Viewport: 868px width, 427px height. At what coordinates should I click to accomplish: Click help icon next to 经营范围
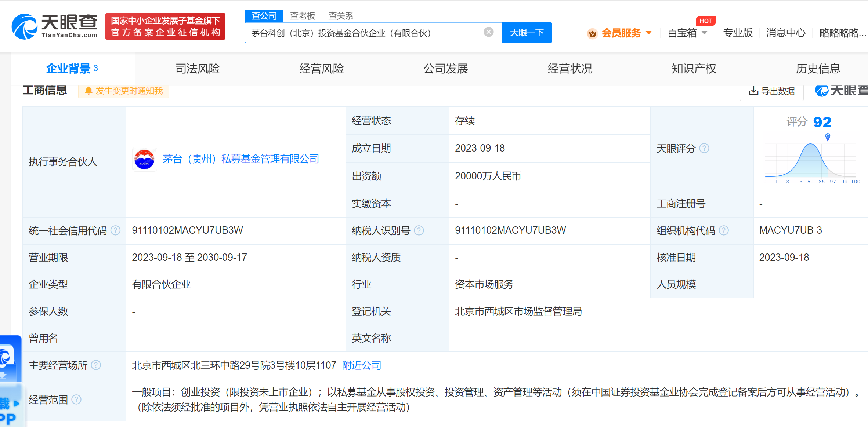click(x=76, y=399)
